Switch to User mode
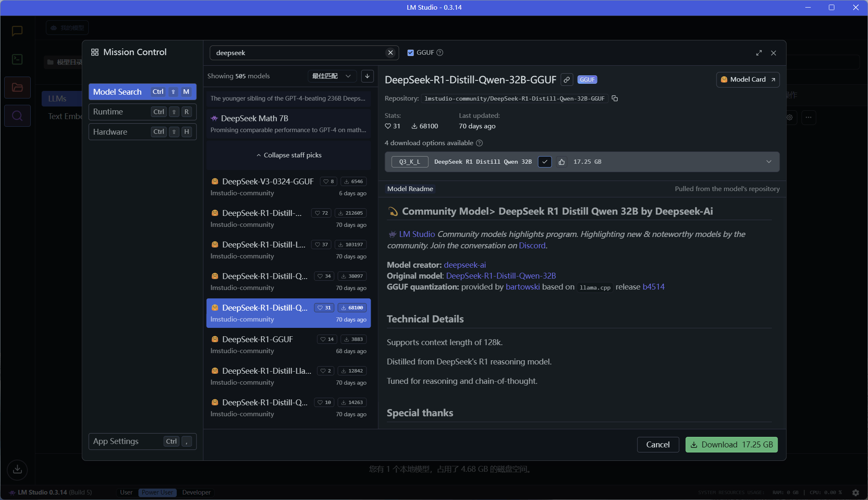This screenshot has width=868, height=500. [126, 492]
